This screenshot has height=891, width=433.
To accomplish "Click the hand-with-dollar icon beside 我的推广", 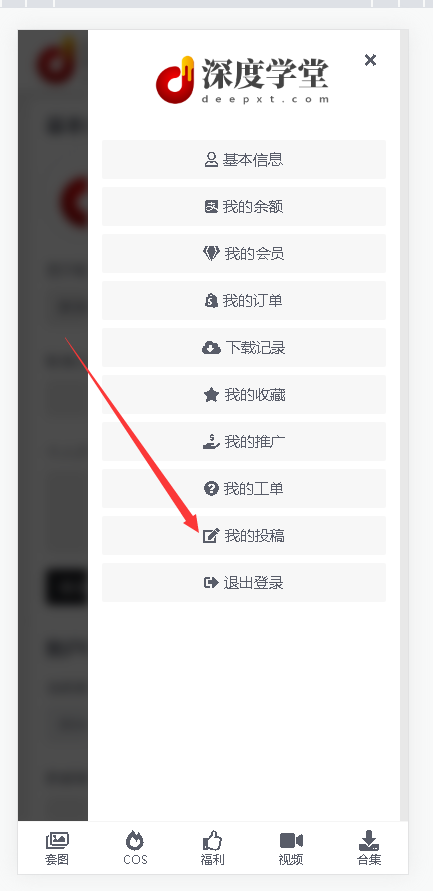I will (211, 442).
